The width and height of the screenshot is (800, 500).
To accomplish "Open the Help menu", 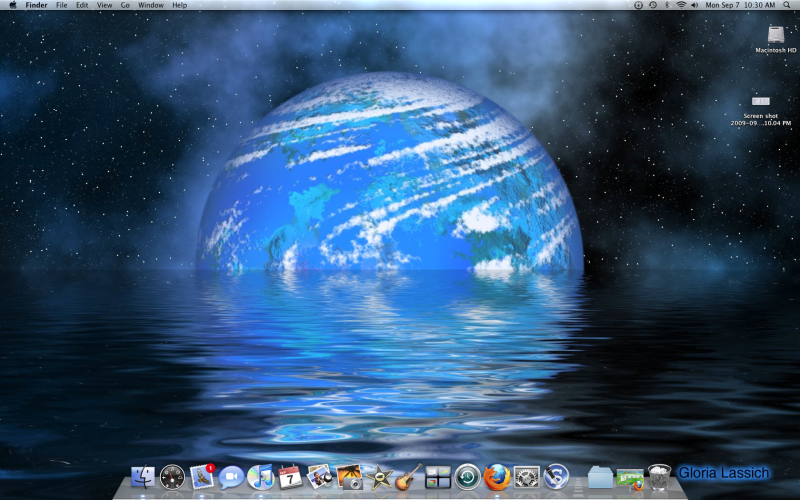I will point(180,5).
